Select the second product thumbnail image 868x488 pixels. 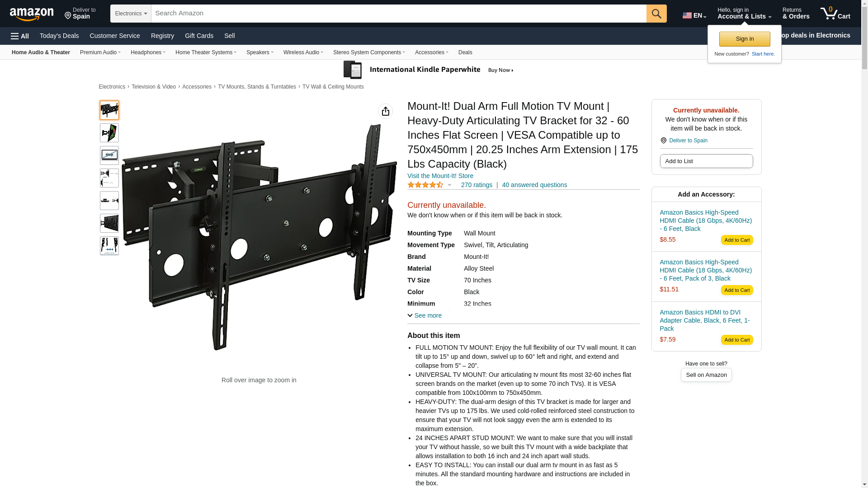click(x=109, y=133)
